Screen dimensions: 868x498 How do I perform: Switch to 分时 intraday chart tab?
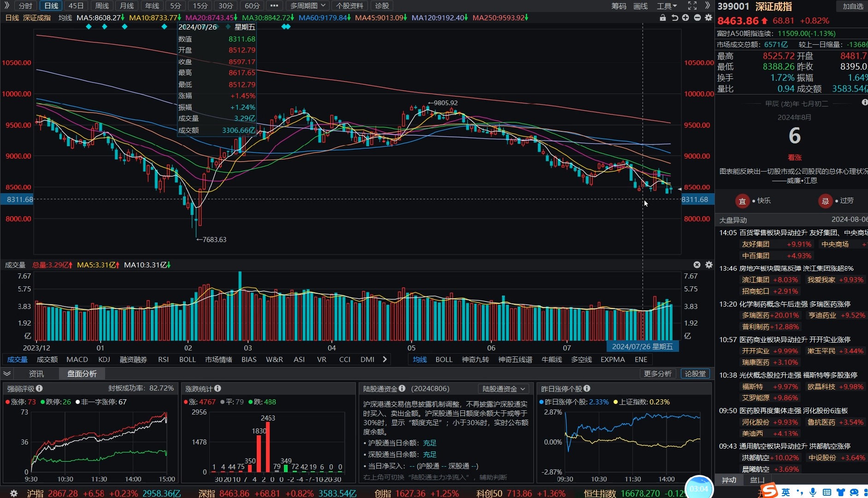[x=25, y=6]
